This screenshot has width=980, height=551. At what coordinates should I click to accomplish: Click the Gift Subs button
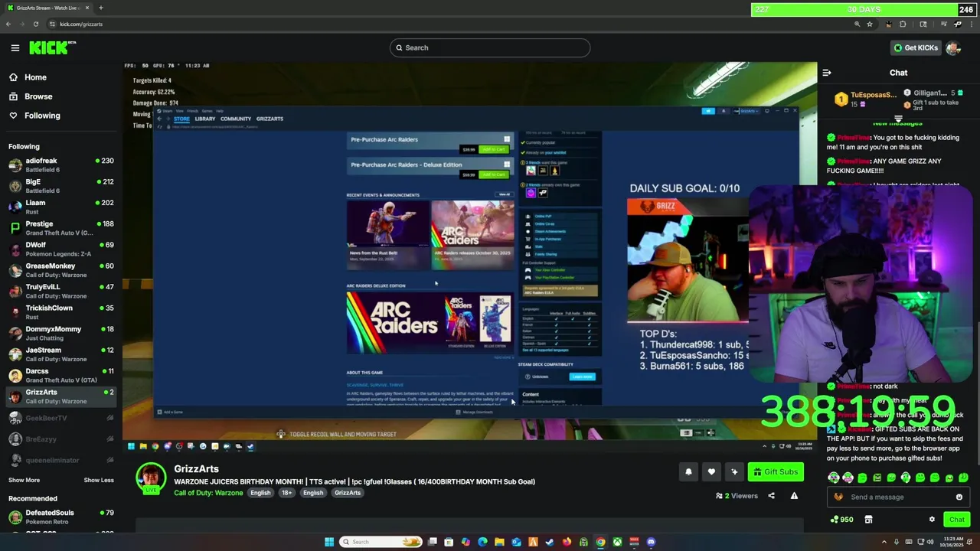[776, 471]
